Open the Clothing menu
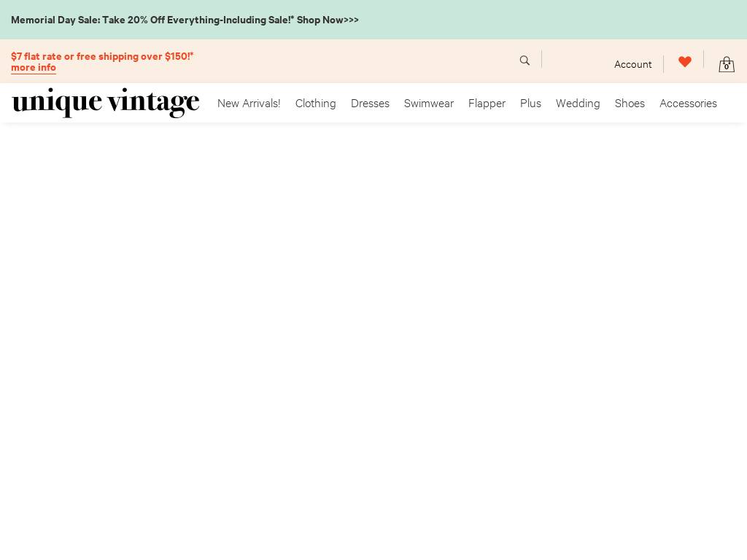 pos(316,104)
